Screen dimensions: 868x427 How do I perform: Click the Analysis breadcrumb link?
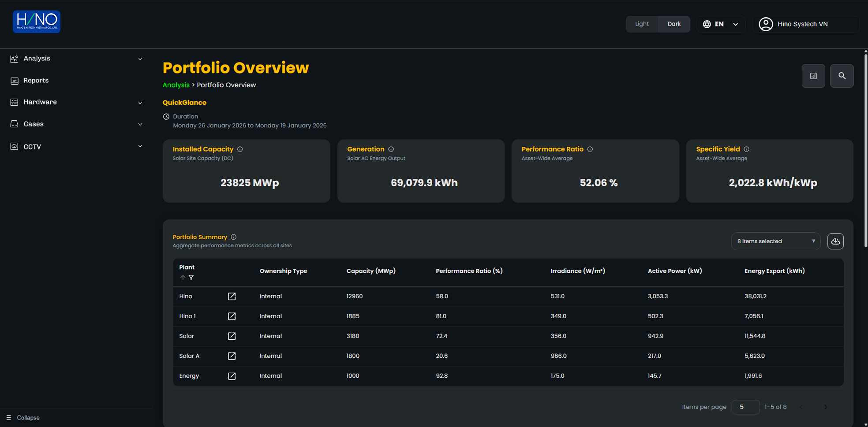(x=176, y=85)
